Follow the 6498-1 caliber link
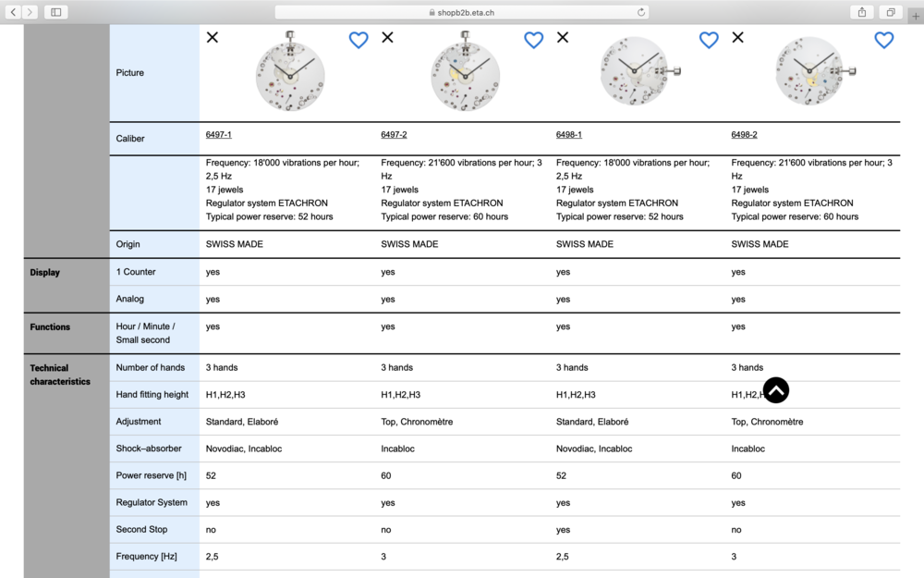 click(x=568, y=135)
